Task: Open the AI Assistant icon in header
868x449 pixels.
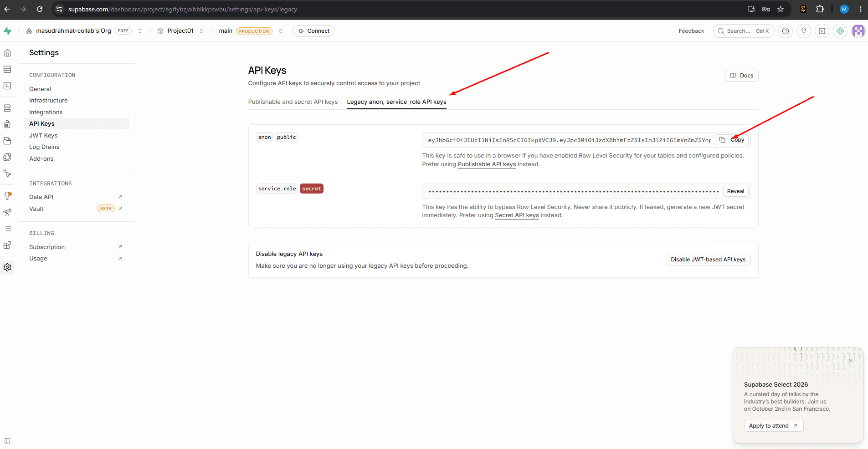Action: tap(840, 31)
